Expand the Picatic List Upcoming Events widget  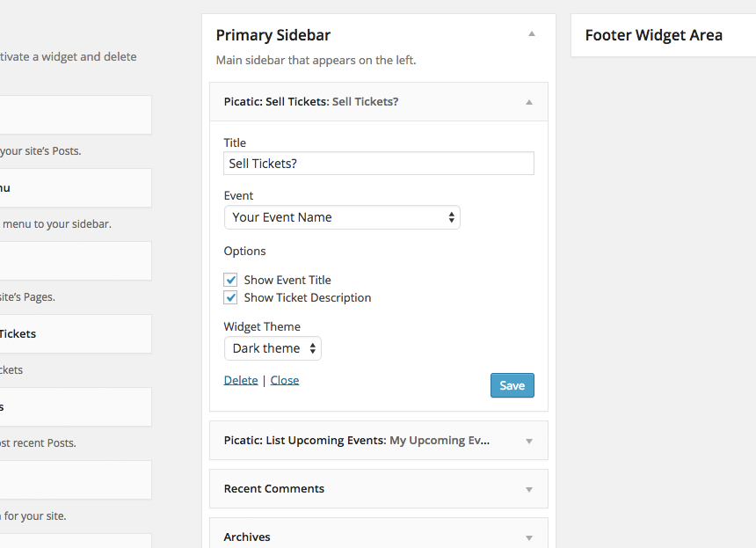click(379, 441)
